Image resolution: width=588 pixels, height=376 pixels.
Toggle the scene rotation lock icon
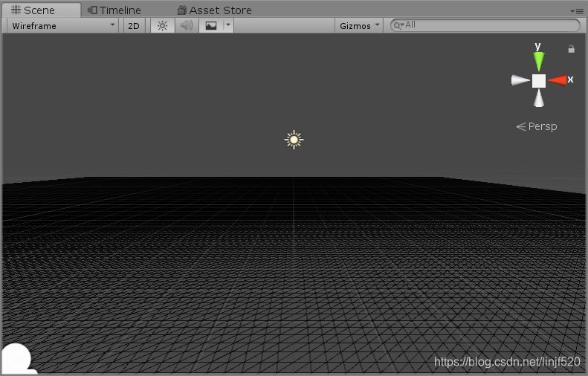click(571, 49)
